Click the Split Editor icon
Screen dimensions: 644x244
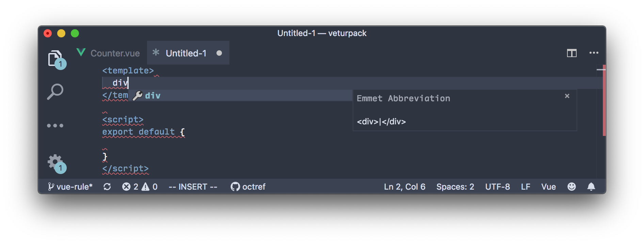pos(572,53)
